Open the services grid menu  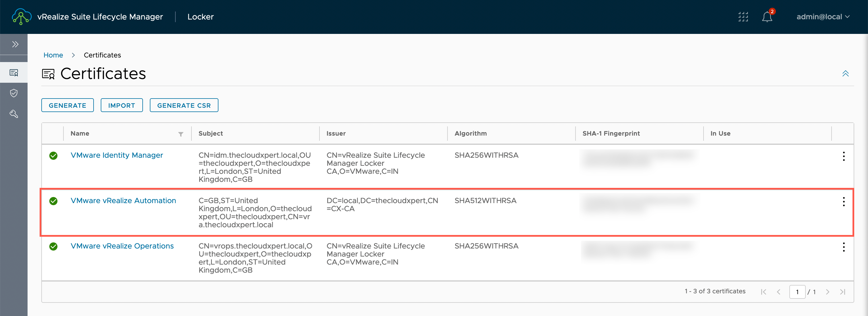click(743, 17)
